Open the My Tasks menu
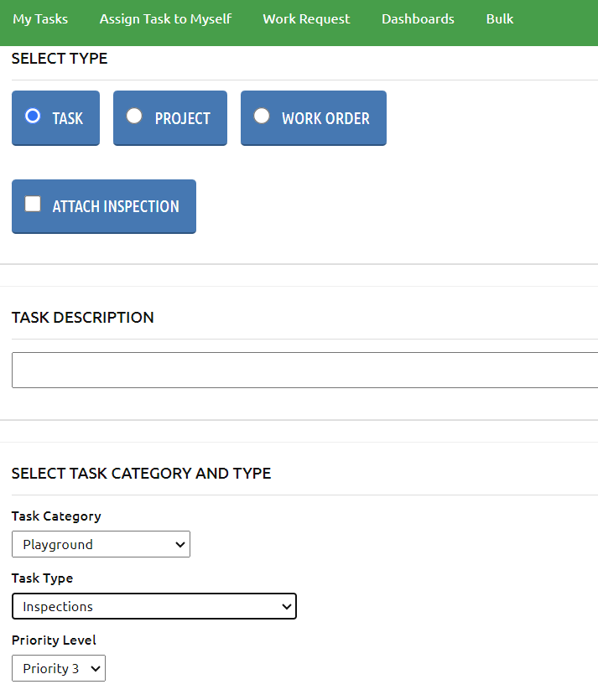Viewport: 598px width, 700px height. [40, 18]
